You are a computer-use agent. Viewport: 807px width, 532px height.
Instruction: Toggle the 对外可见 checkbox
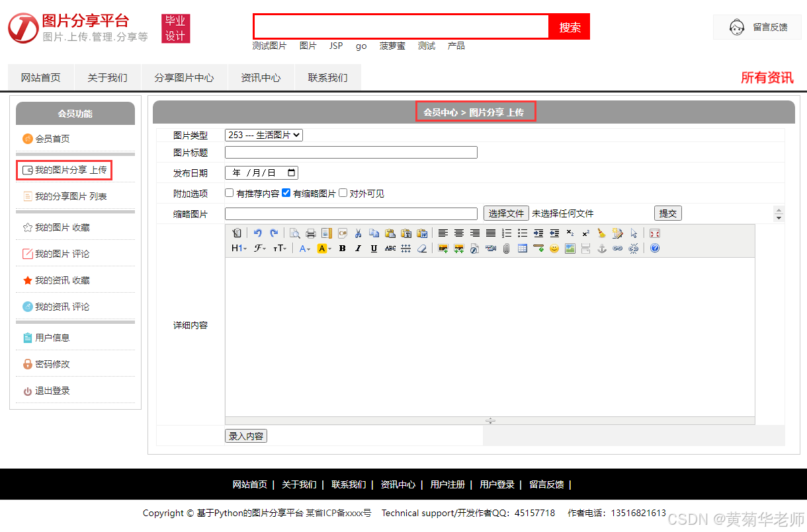(x=343, y=192)
